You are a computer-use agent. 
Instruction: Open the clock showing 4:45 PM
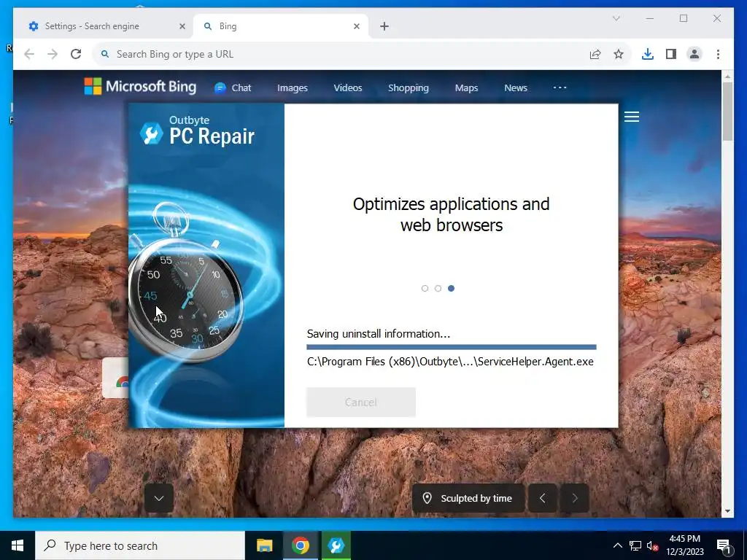684,545
